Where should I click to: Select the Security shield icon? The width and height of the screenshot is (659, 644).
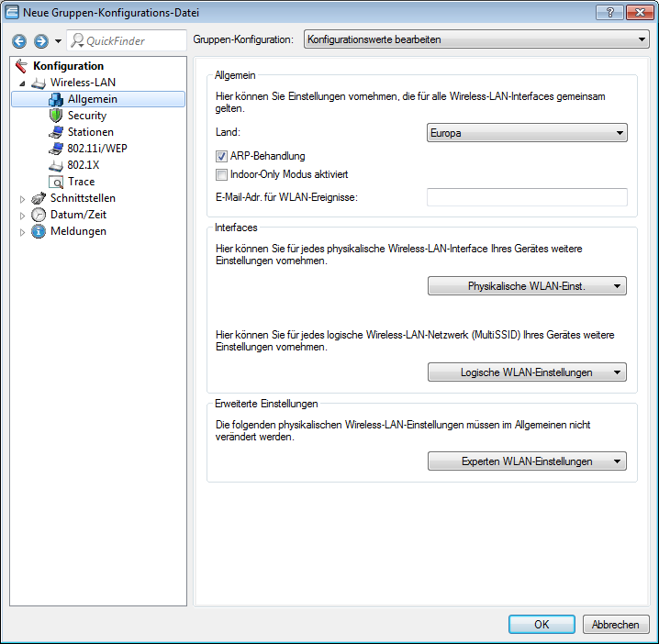56,116
